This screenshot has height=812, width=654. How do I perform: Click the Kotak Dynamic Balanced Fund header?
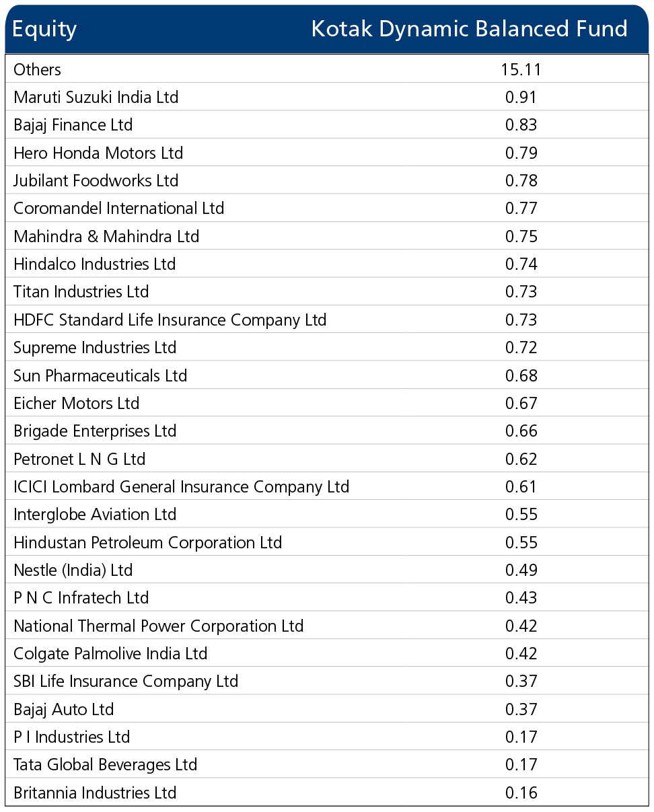pyautogui.click(x=469, y=29)
